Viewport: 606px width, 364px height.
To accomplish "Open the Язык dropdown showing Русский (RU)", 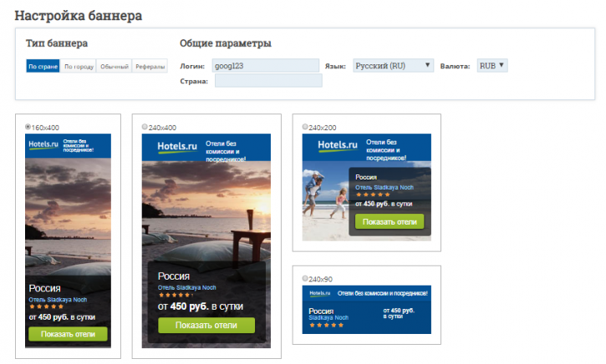I will click(393, 66).
